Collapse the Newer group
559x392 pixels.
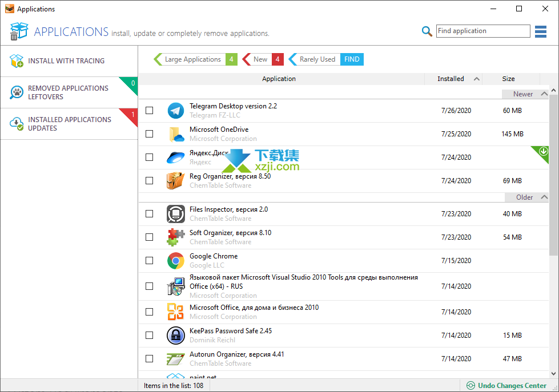(544, 94)
